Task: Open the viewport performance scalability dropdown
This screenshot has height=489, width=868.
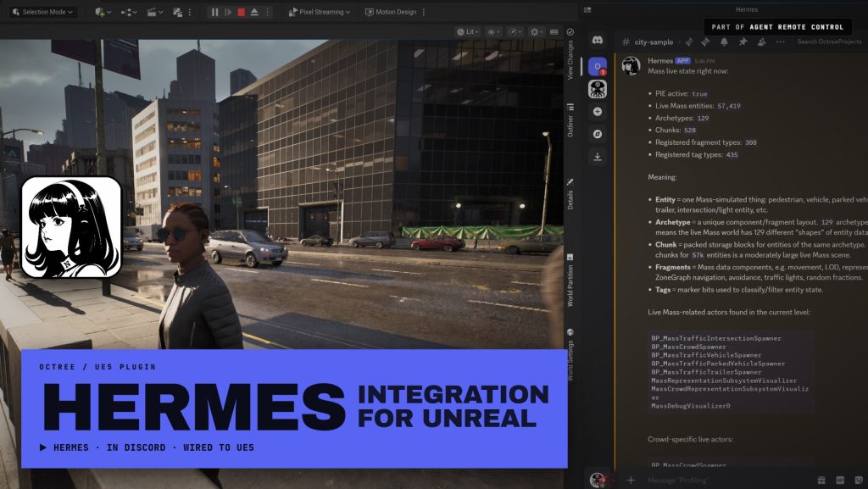Action: [515, 32]
